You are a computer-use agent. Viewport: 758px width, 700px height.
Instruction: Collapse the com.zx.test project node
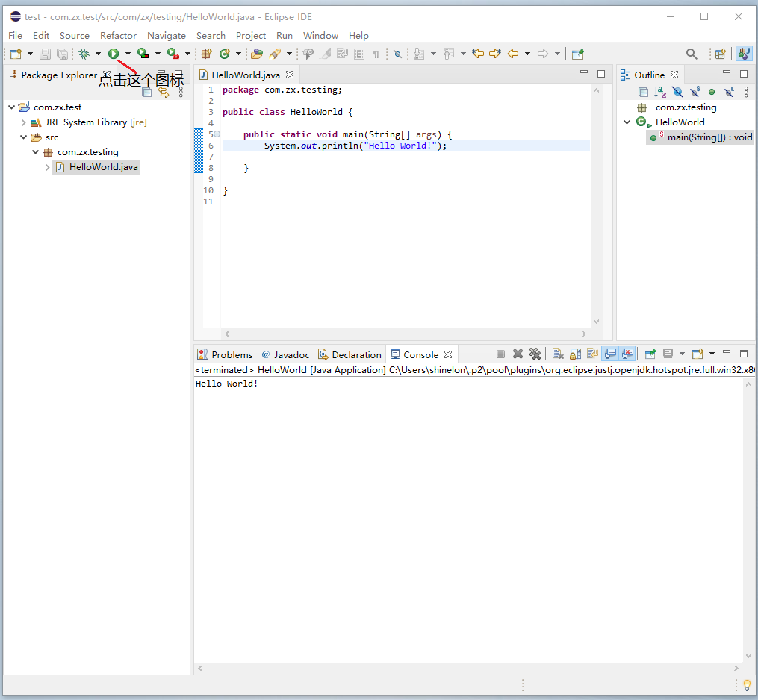tap(12, 107)
